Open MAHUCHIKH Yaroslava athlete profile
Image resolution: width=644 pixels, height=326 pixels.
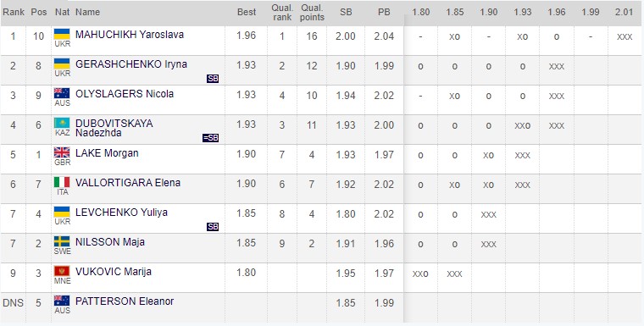pos(130,35)
